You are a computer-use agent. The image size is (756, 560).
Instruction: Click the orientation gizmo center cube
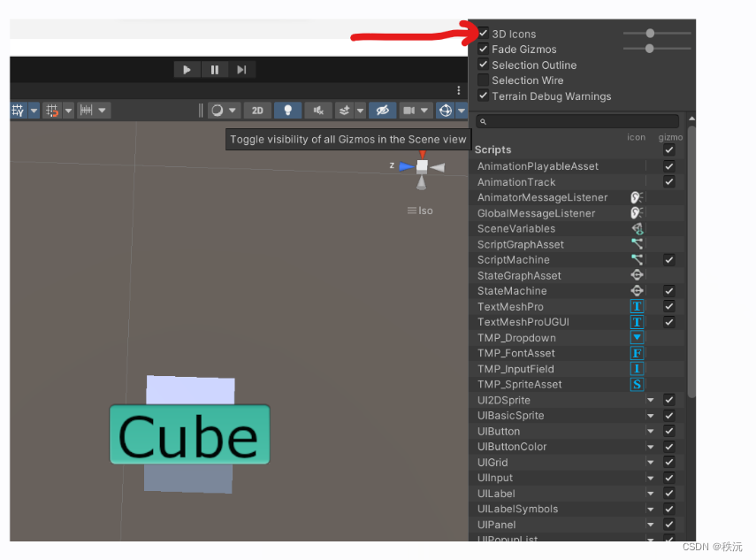pos(422,166)
